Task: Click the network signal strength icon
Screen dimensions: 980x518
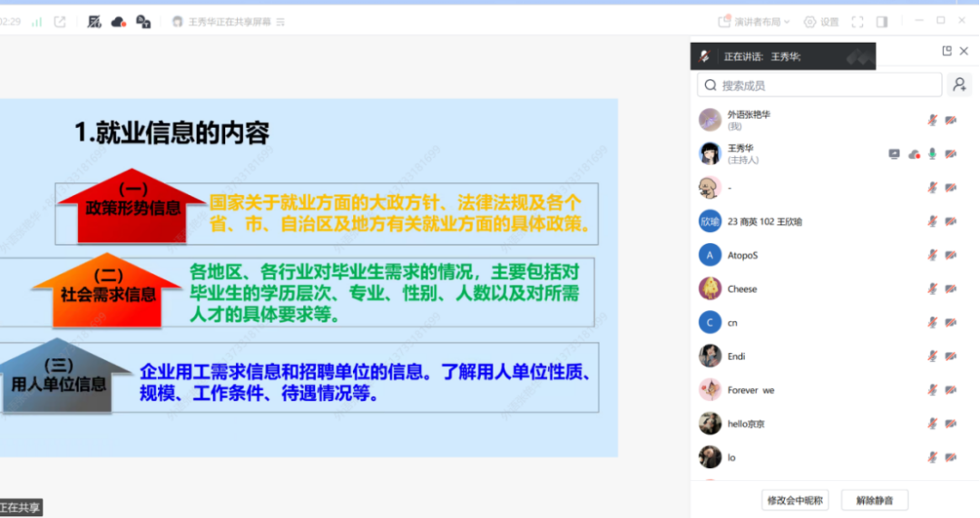Action: (x=37, y=22)
